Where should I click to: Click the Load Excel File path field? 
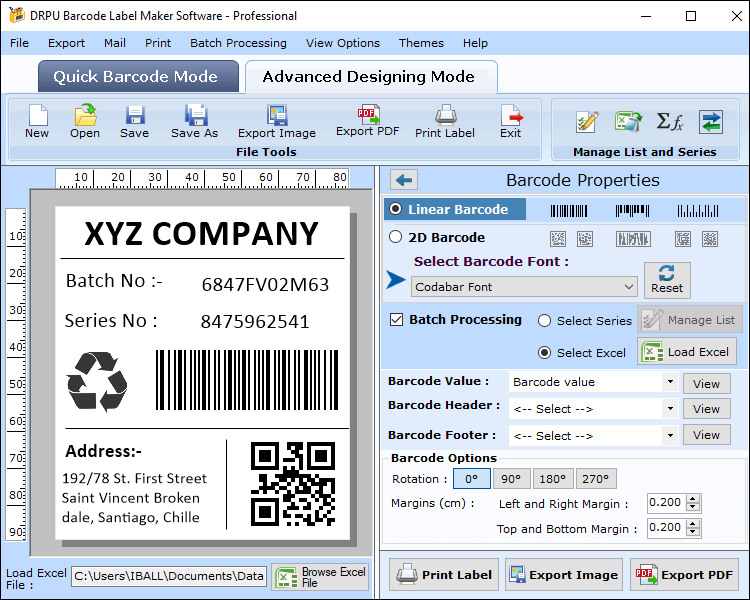click(x=169, y=576)
